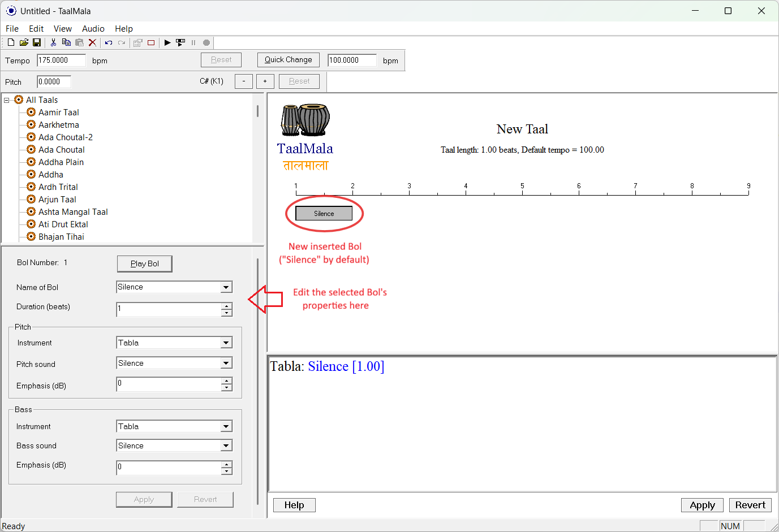Cut the selected bol using the scissors icon
The width and height of the screenshot is (779, 532).
53,42
